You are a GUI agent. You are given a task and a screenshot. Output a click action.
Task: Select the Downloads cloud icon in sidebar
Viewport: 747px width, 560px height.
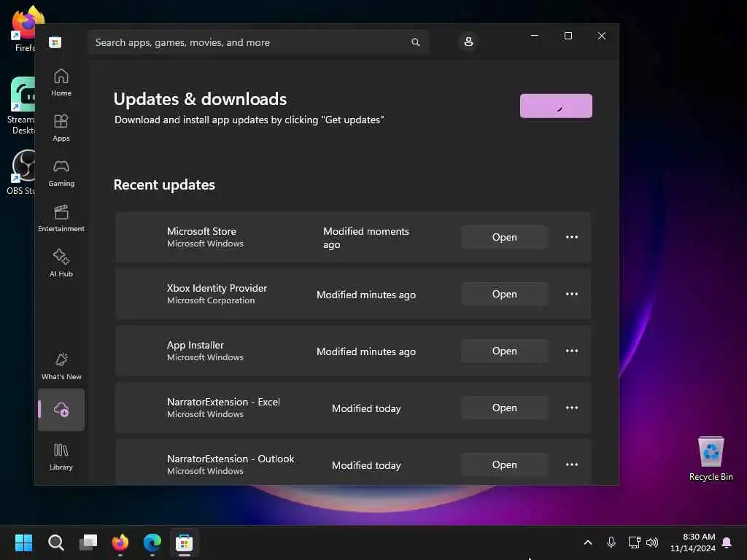[x=61, y=410]
